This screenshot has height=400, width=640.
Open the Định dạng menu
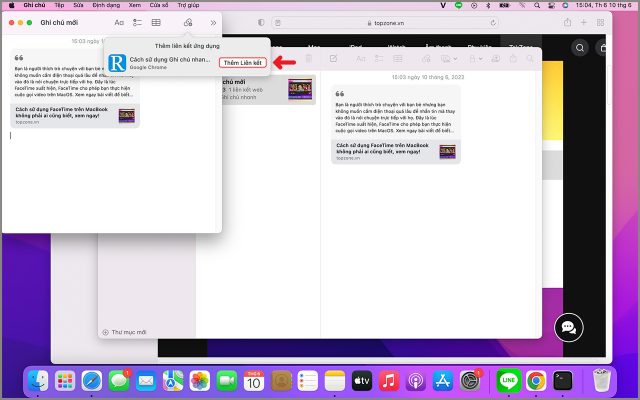pos(106,5)
